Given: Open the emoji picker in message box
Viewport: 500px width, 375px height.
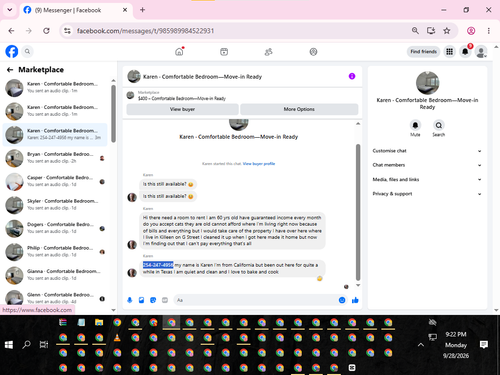Looking at the screenshot, I should point(342,300).
